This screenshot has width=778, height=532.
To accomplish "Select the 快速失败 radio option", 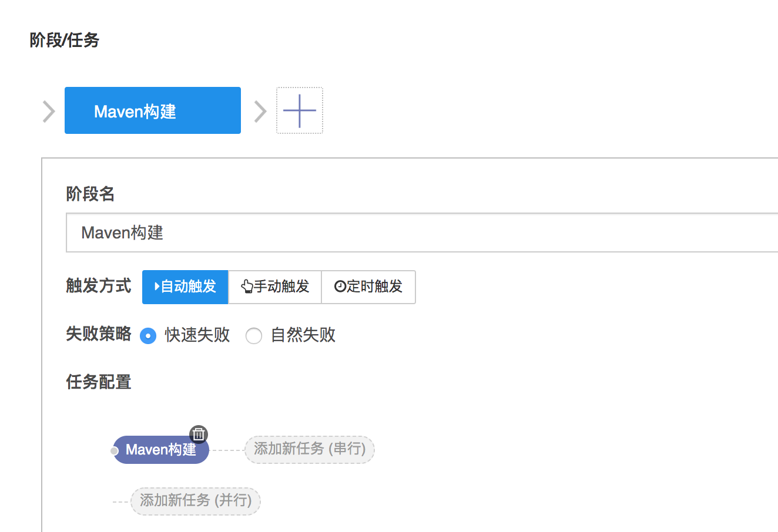I will click(x=148, y=336).
